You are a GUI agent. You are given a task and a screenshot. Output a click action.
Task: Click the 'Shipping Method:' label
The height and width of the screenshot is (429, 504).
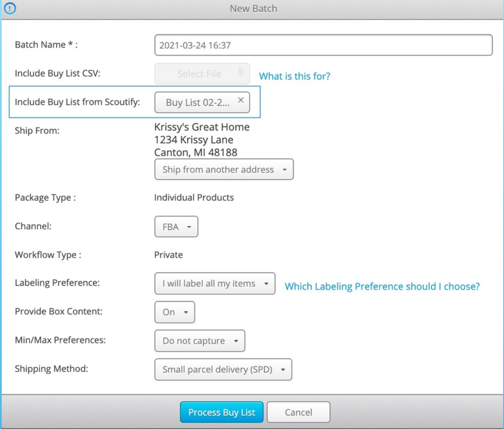click(x=52, y=368)
